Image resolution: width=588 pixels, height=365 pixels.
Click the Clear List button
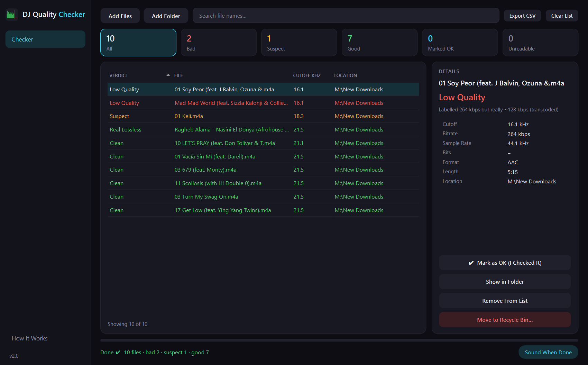tap(562, 16)
